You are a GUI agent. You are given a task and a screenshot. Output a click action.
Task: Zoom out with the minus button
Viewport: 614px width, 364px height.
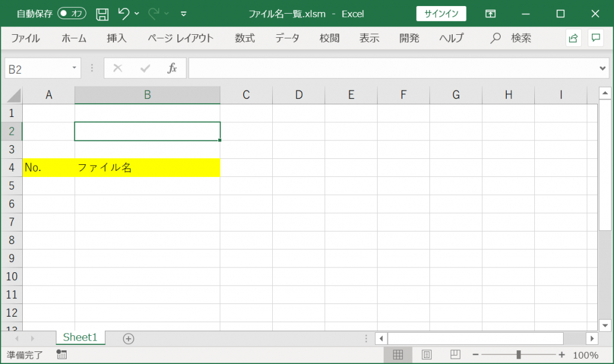click(x=475, y=354)
